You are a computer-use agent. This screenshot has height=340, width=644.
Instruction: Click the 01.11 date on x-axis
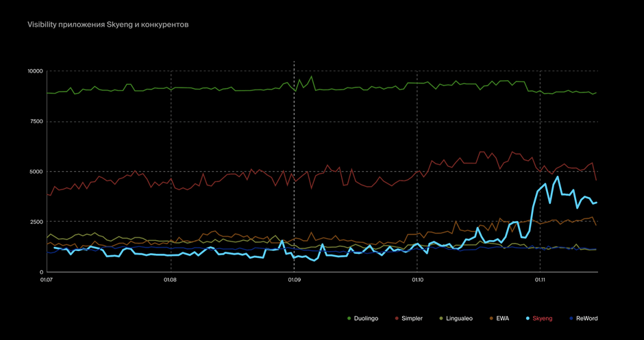(539, 280)
